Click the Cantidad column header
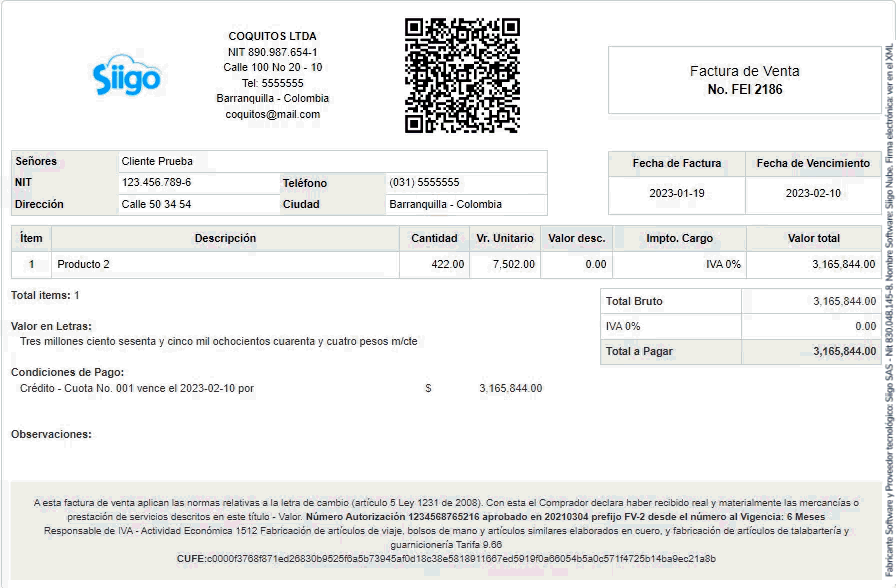Viewport: 896px width, 588px height. (x=434, y=238)
